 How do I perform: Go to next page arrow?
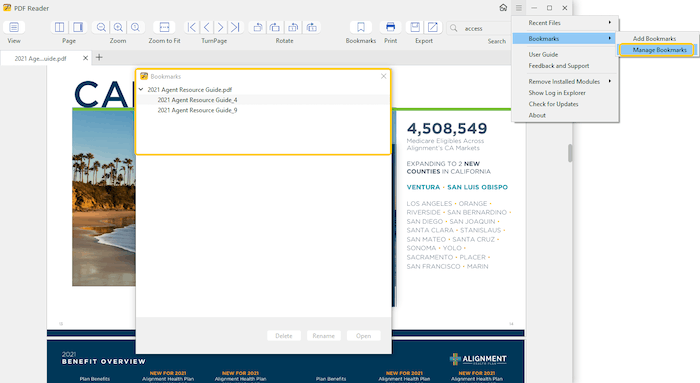coord(220,27)
